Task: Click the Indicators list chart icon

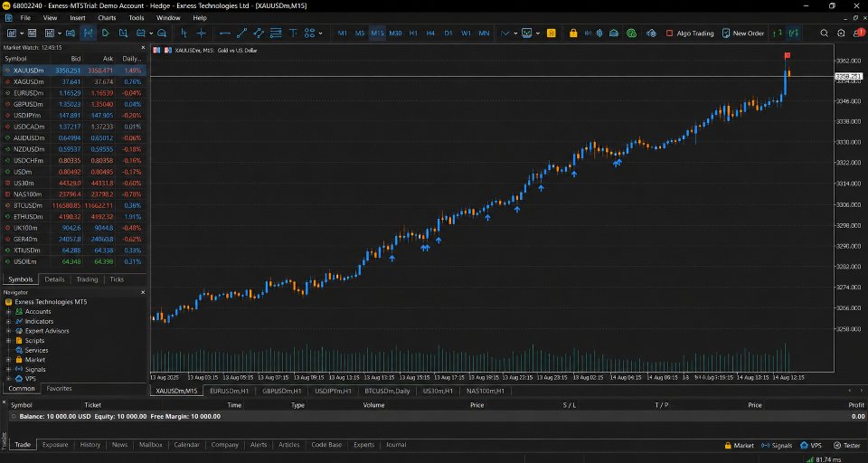Action: 526,33
